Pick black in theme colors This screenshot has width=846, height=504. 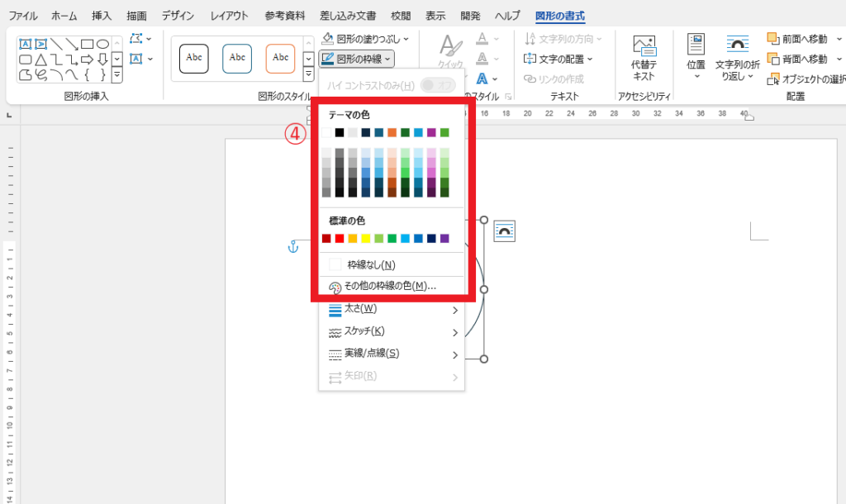[340, 133]
